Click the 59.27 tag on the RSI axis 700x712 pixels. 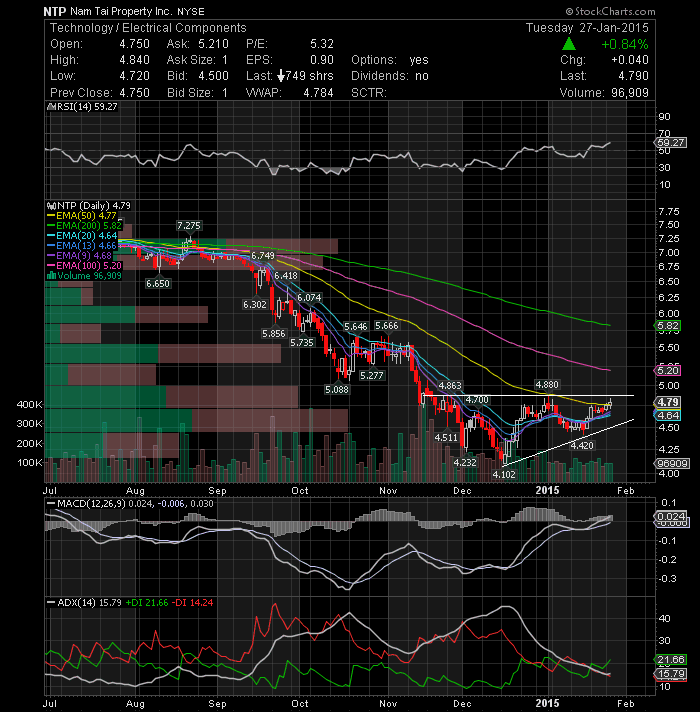(671, 143)
